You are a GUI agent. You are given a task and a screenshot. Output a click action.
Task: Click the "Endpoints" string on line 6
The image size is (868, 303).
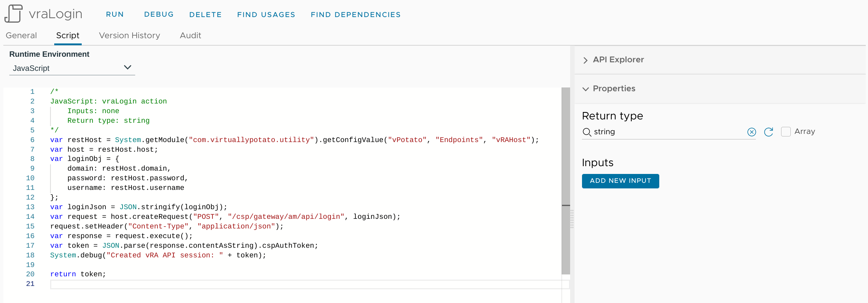[459, 140]
